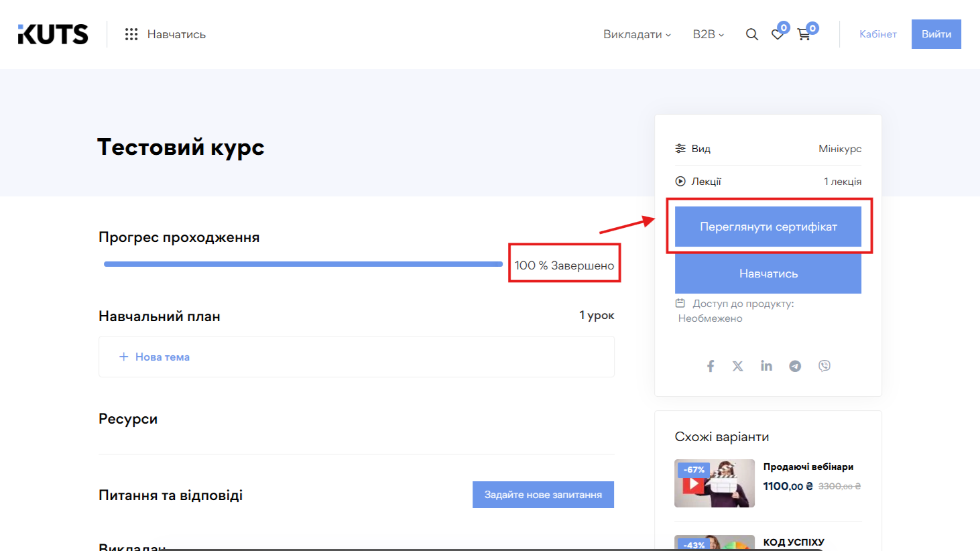The image size is (980, 551).
Task: Click the course progress bar
Action: 303,264
